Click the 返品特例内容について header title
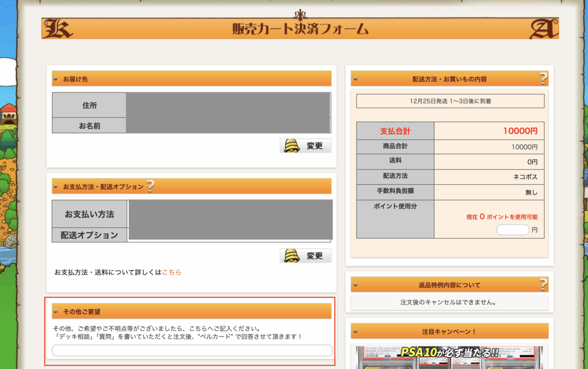The image size is (588, 369). point(449,285)
